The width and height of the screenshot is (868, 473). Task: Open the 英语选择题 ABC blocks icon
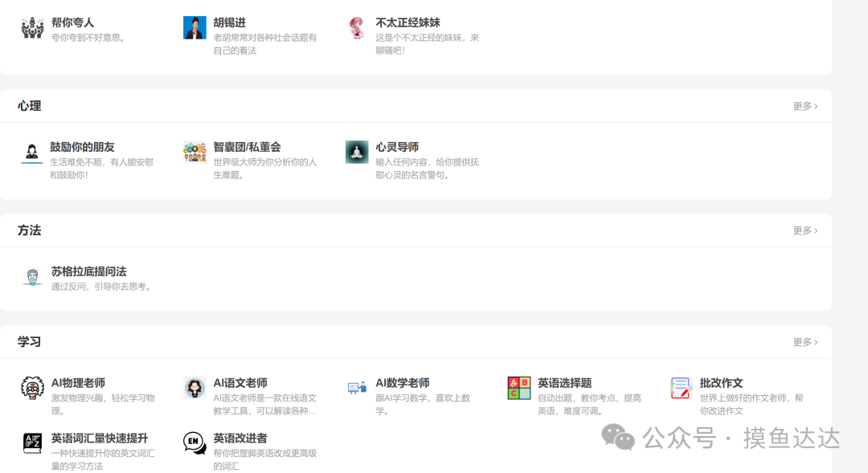click(518, 388)
